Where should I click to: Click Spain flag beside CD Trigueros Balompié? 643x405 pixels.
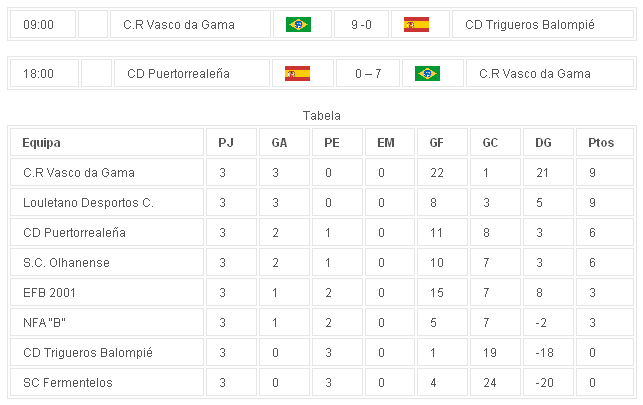pyautogui.click(x=416, y=24)
